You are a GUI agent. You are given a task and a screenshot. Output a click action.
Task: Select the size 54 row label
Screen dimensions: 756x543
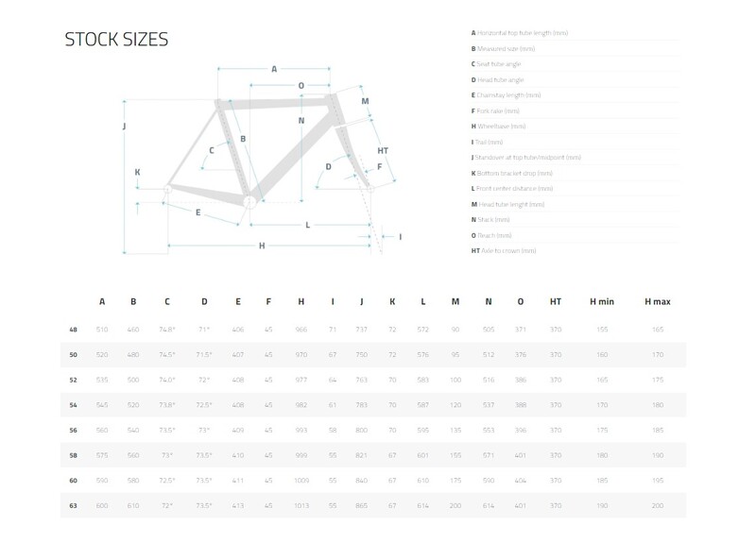tap(74, 405)
